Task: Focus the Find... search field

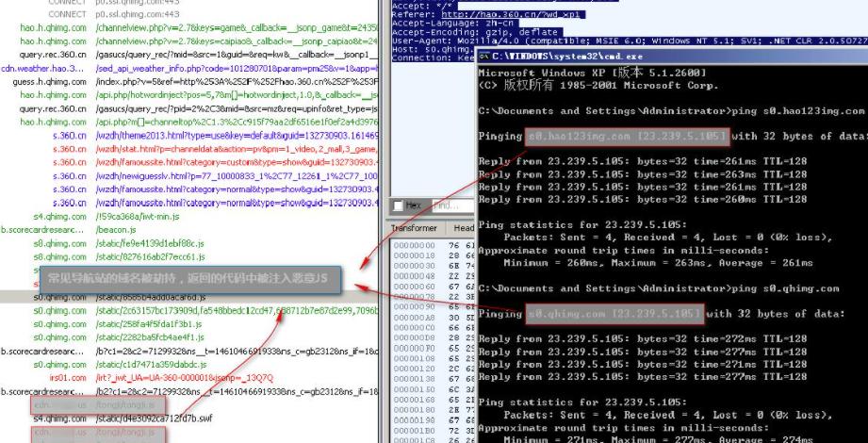Action: 452,206
